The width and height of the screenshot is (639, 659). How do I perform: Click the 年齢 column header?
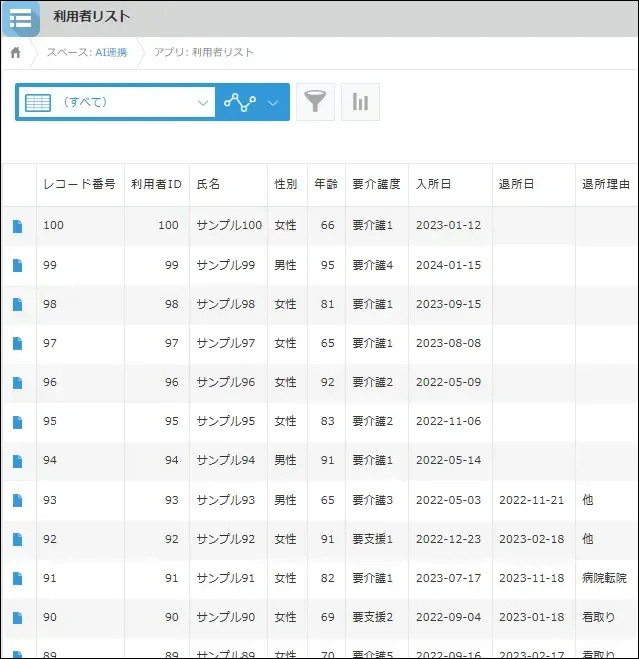(x=325, y=185)
